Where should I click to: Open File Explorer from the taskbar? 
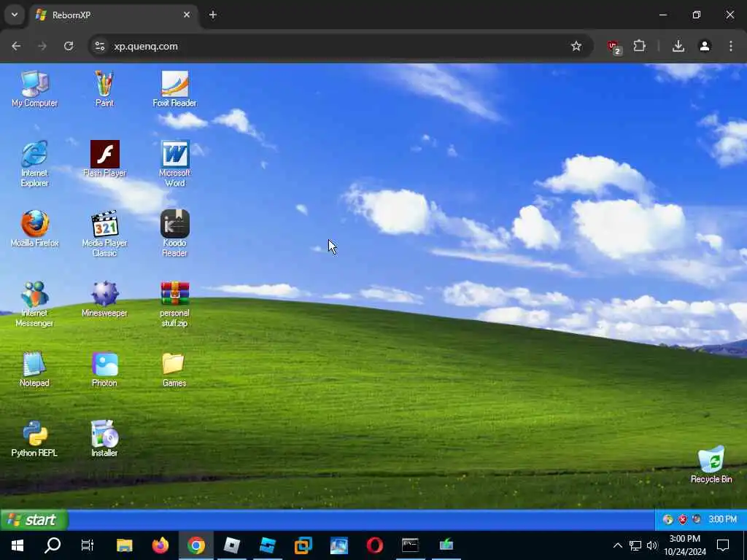coord(124,545)
